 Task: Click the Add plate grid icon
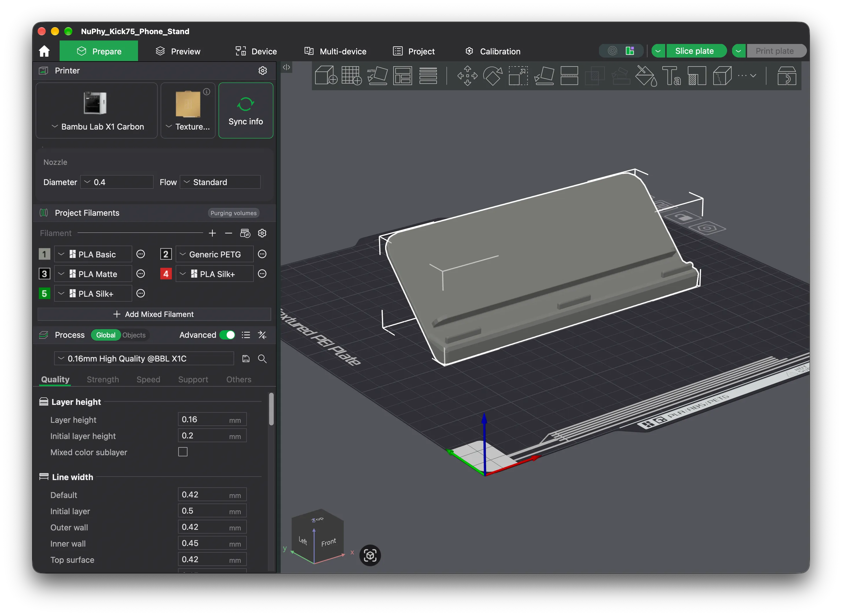click(352, 75)
